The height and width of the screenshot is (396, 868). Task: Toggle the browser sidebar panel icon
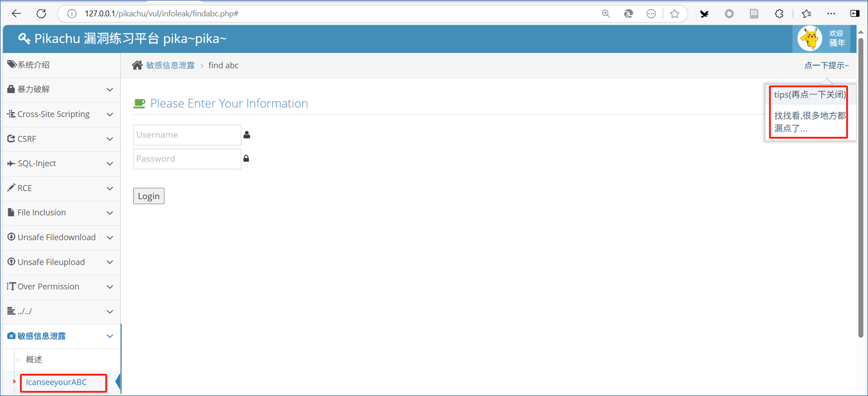[x=855, y=14]
